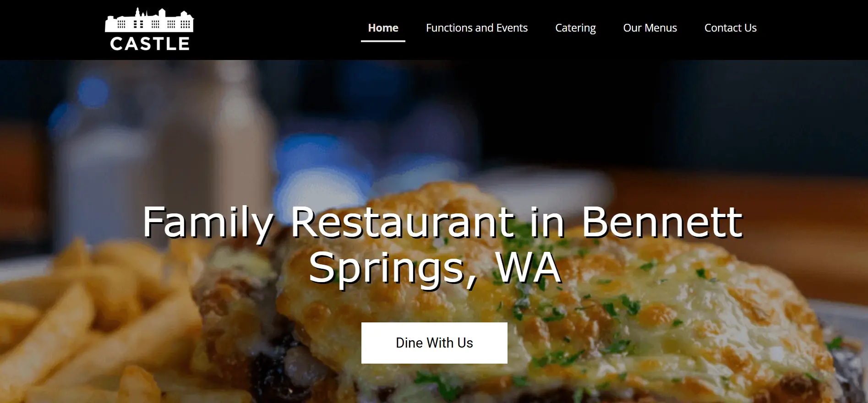The height and width of the screenshot is (403, 868).
Task: Click the Dine With Us button
Action: click(x=434, y=343)
